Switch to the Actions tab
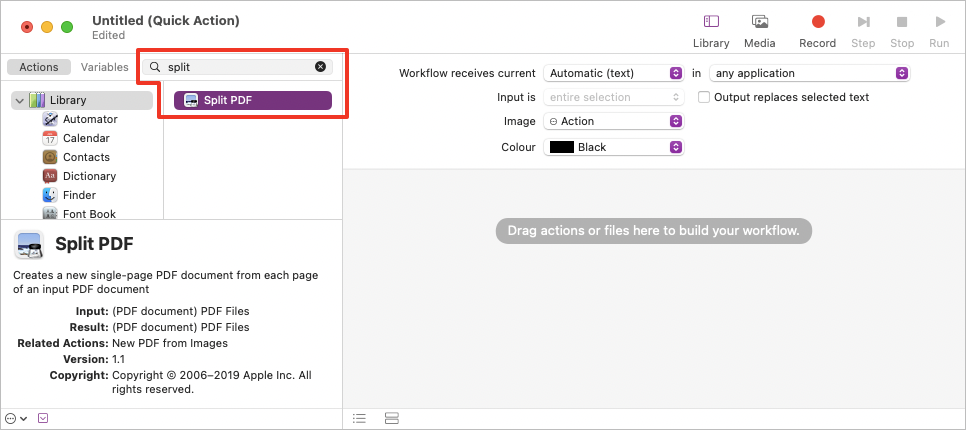The width and height of the screenshot is (966, 430). 39,67
